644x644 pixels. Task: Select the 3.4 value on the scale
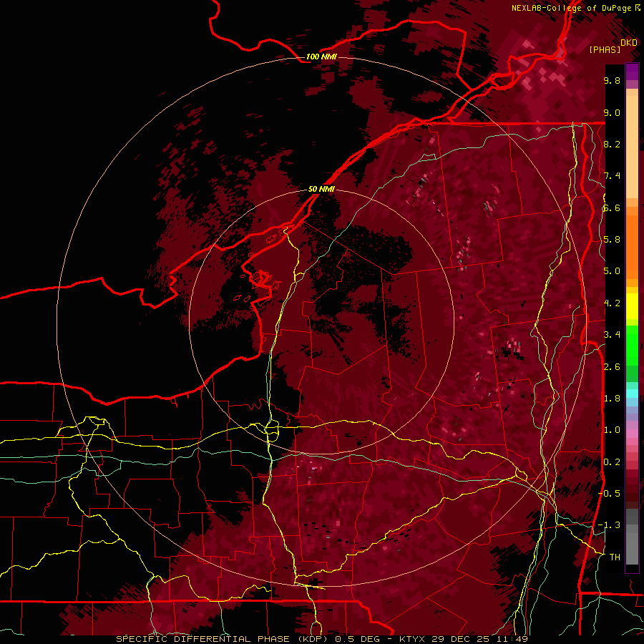click(612, 335)
